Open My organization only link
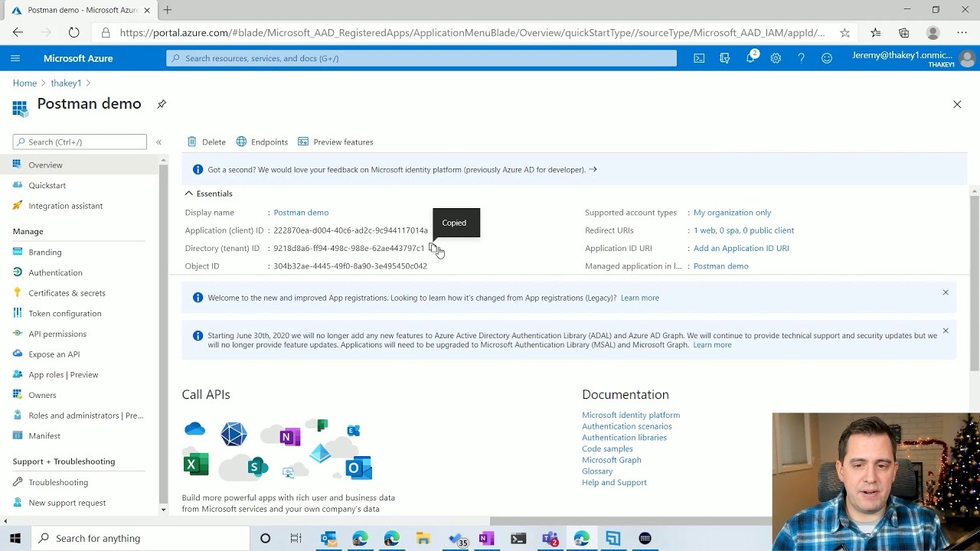The image size is (980, 551). pyautogui.click(x=732, y=213)
